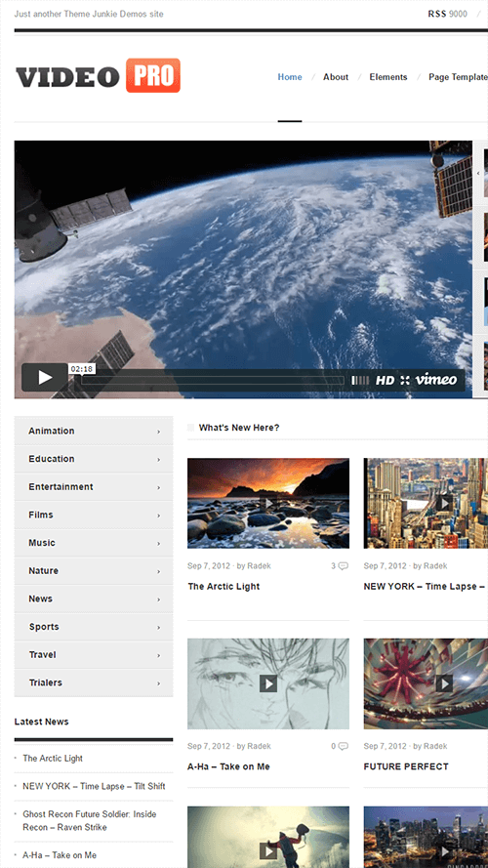Image resolution: width=488 pixels, height=868 pixels.
Task: Click the comment icon on The Arctic Light
Action: pyautogui.click(x=343, y=565)
